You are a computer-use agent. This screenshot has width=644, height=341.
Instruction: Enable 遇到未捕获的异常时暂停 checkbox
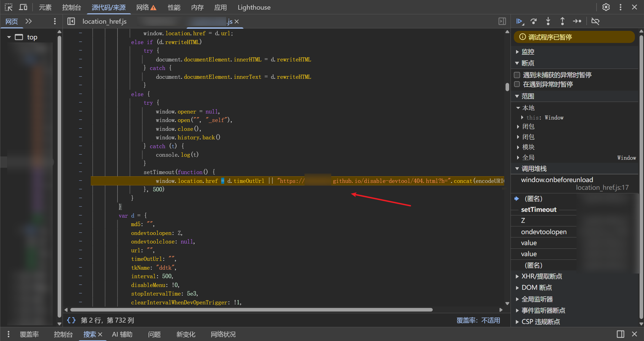click(517, 75)
